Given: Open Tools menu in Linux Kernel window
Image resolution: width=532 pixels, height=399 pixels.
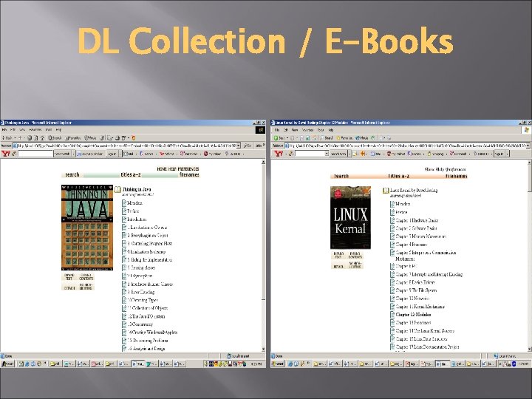Looking at the screenshot, I should click(320, 130).
